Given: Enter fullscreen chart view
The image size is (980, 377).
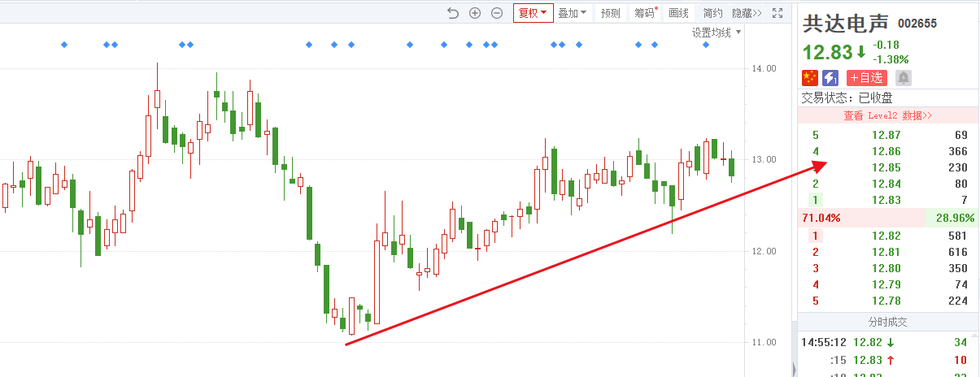Looking at the screenshot, I should point(777,13).
